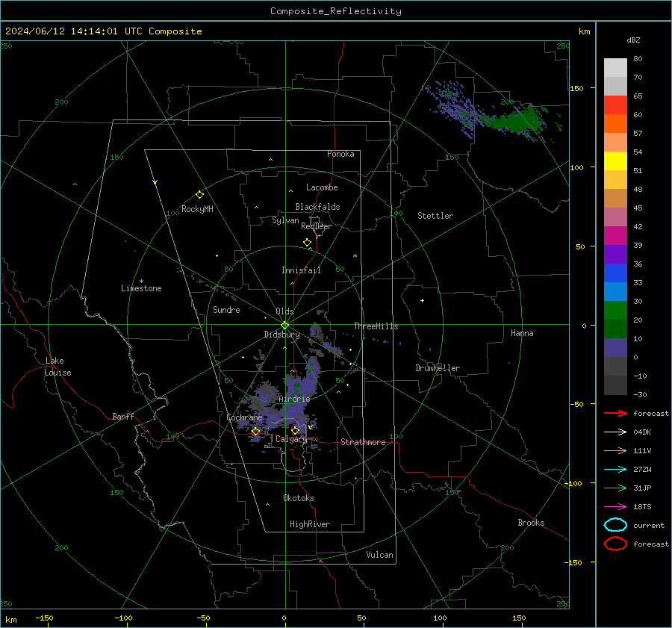Screen dimensions: 672x628
Task: Click the Stettler city label
Action: (435, 216)
